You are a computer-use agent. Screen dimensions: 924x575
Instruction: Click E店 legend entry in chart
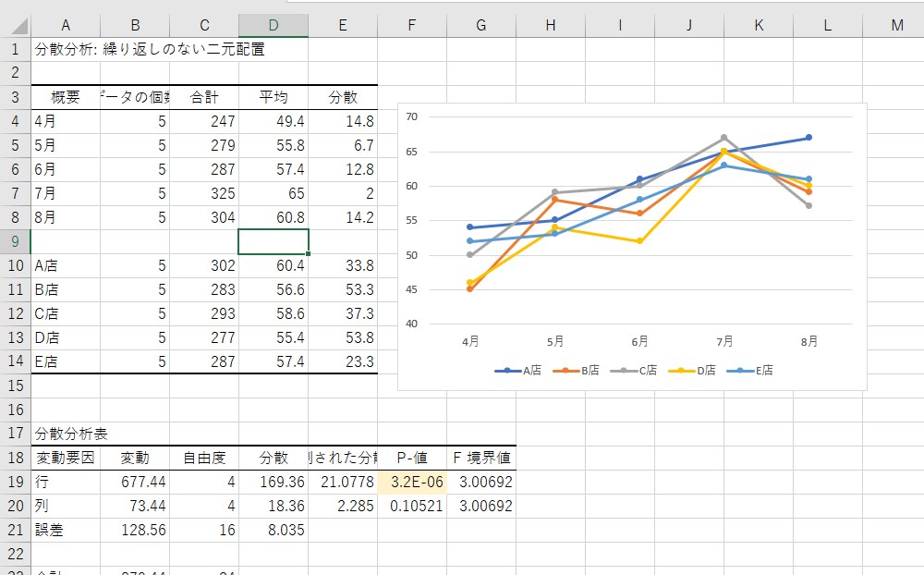click(x=750, y=371)
